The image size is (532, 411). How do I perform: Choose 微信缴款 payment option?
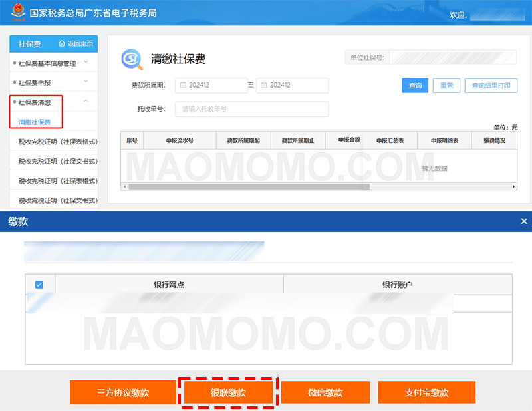(325, 392)
